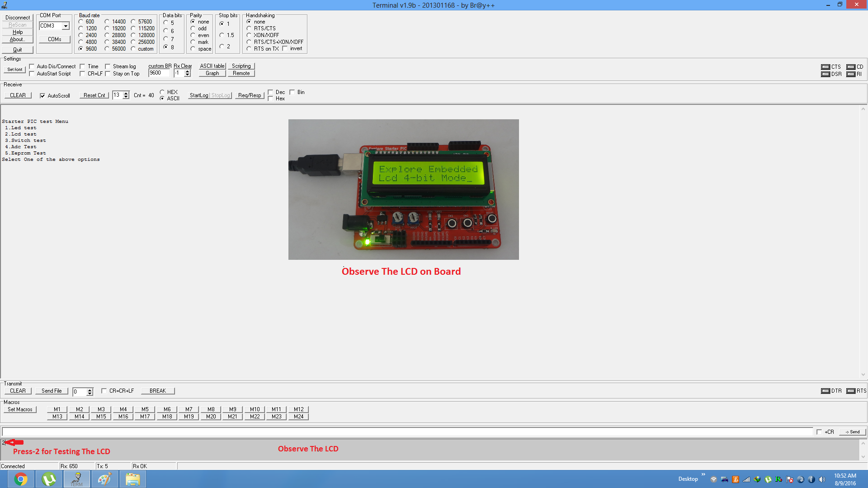
Task: Open Google Chrome from the taskbar
Action: 21,479
